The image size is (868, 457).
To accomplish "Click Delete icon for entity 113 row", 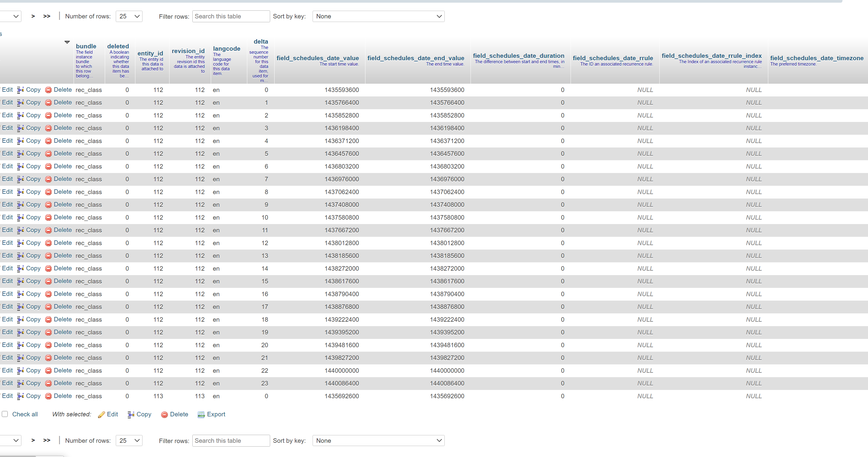I will pos(48,396).
